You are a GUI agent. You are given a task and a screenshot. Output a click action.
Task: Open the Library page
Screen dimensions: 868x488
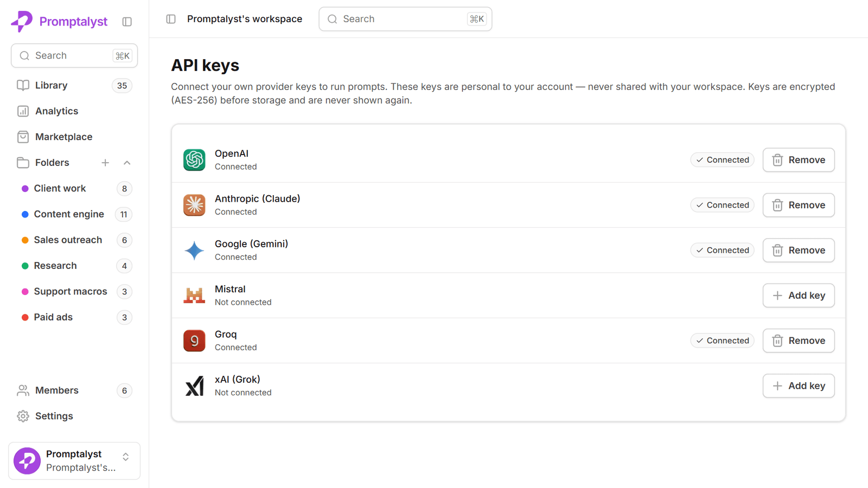tap(74, 86)
